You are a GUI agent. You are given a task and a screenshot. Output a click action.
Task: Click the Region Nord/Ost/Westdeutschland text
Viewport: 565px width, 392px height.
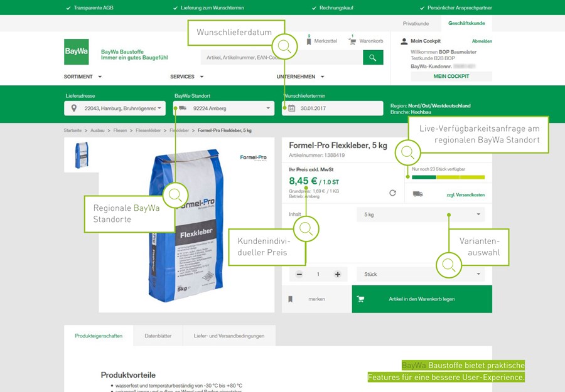tap(430, 106)
